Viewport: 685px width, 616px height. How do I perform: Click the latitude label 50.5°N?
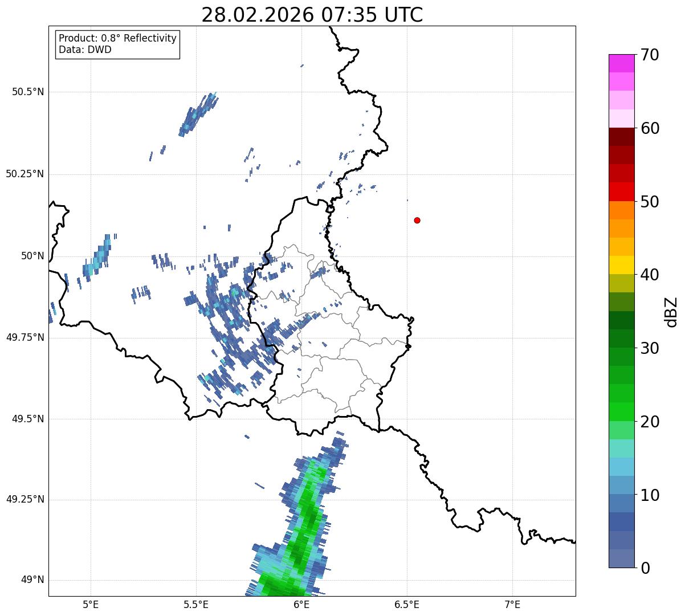tap(28, 92)
